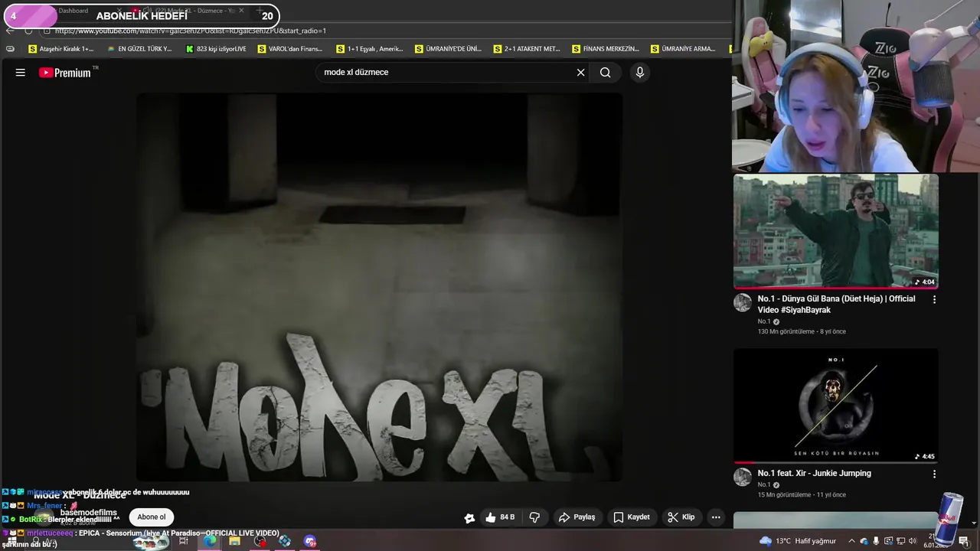Switch to the Dashboard browser tab
The image size is (980, 551).
(73, 11)
